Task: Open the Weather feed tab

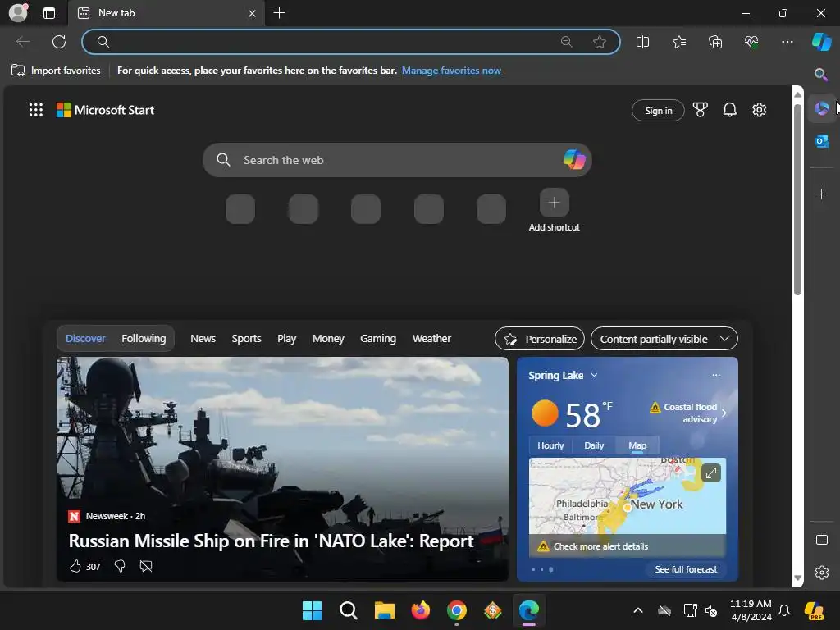Action: tap(431, 339)
